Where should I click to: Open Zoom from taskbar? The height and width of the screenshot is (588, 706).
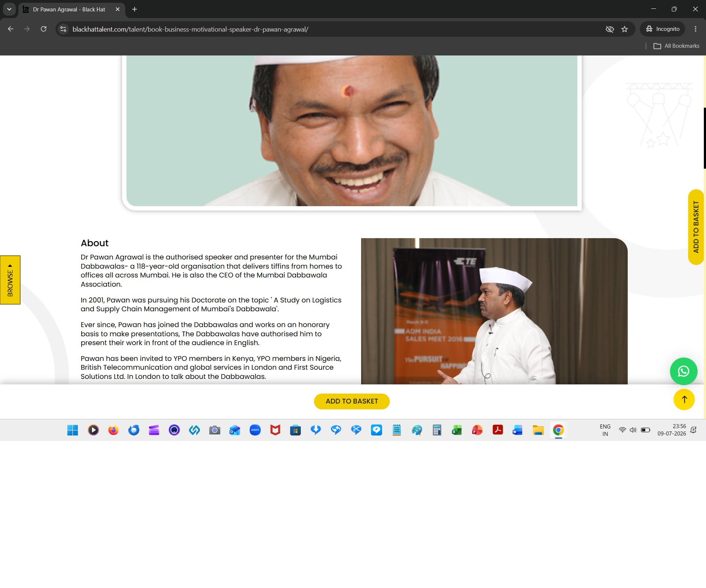(255, 430)
